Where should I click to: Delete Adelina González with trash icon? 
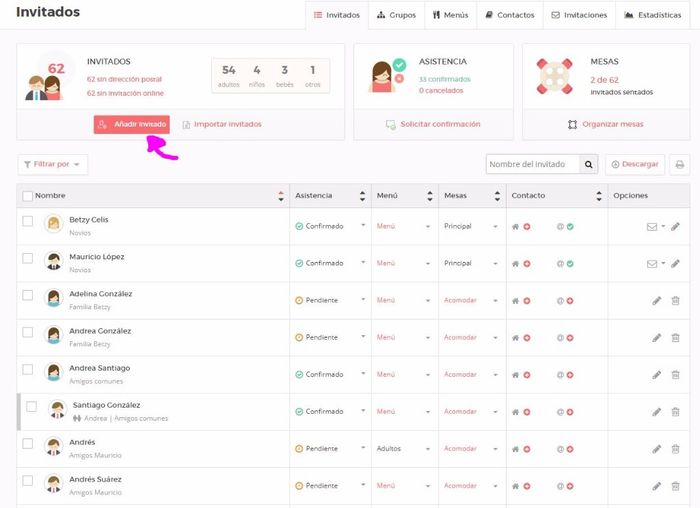675,300
